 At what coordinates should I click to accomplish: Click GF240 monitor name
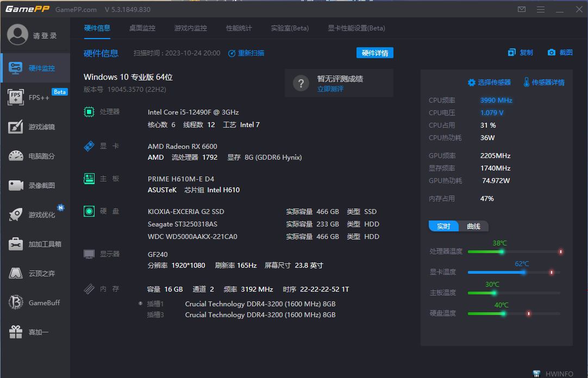click(158, 254)
